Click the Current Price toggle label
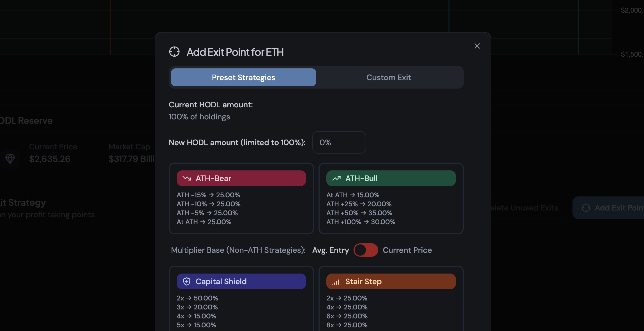This screenshot has height=331, width=644. click(407, 250)
